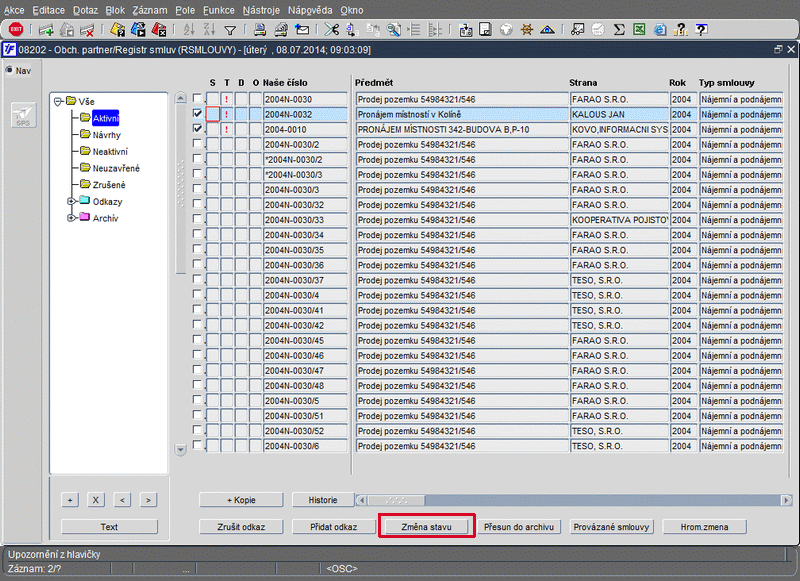This screenshot has width=800, height=581.
Task: Click the Excel export icon
Action: click(639, 30)
